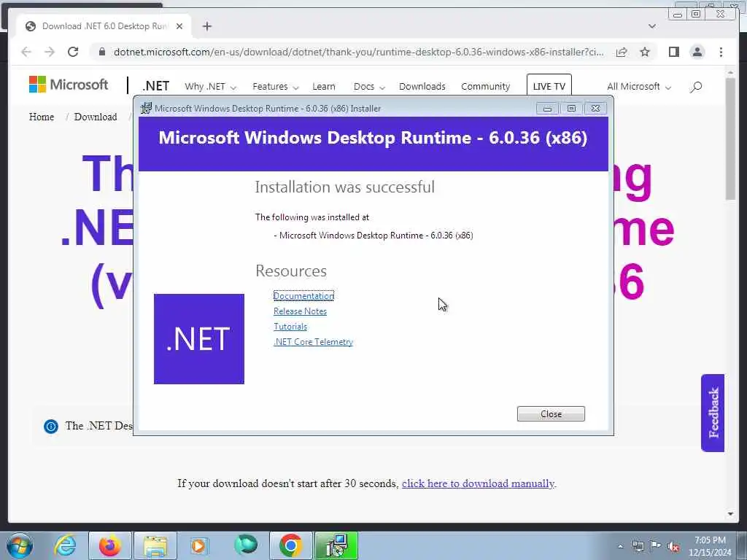Image resolution: width=747 pixels, height=560 pixels.
Task: Click the URL address bar
Action: click(x=358, y=52)
